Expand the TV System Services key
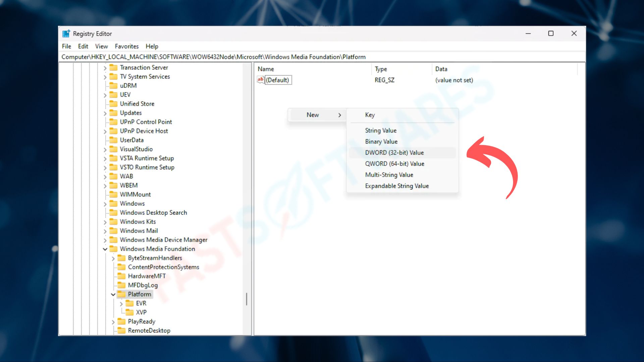The height and width of the screenshot is (362, 644). (x=105, y=77)
